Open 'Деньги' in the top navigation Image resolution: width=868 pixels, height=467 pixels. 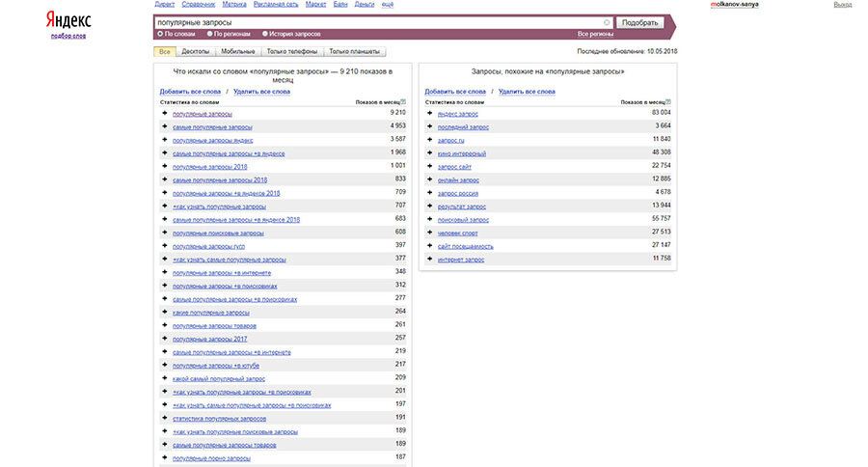point(365,4)
